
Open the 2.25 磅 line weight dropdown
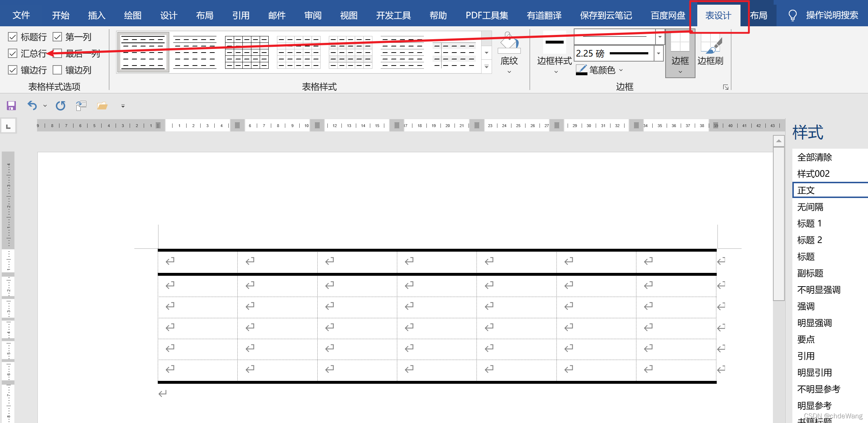click(x=658, y=54)
